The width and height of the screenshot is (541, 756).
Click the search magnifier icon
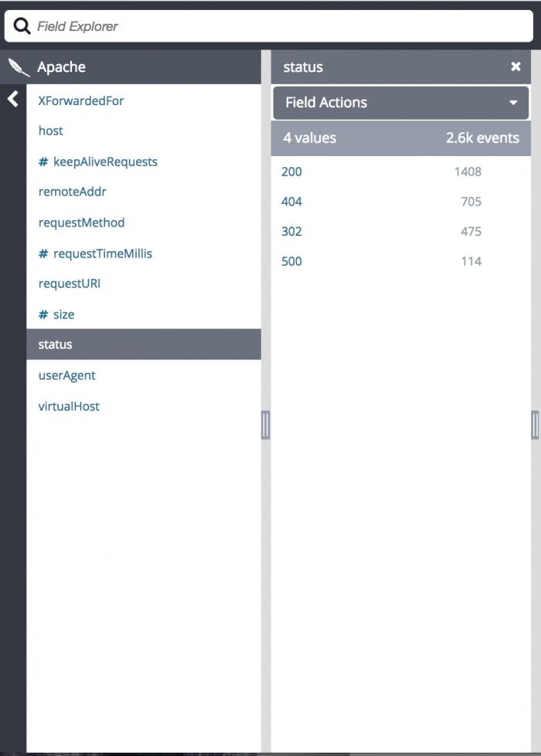22,26
